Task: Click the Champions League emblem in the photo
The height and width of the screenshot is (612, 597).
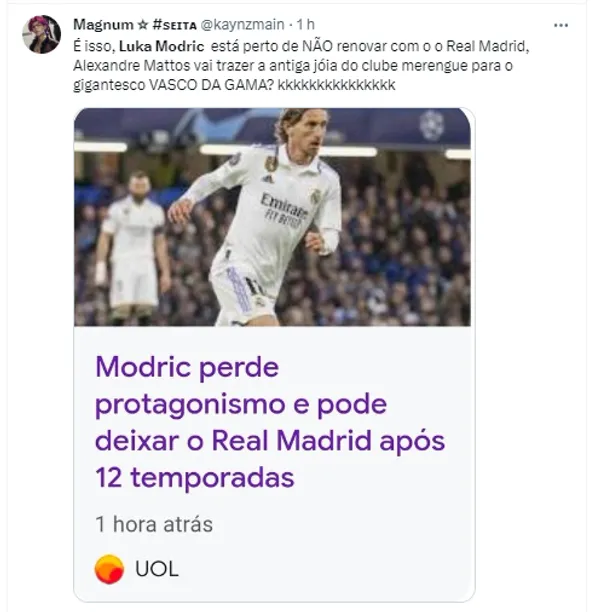Action: (432, 125)
